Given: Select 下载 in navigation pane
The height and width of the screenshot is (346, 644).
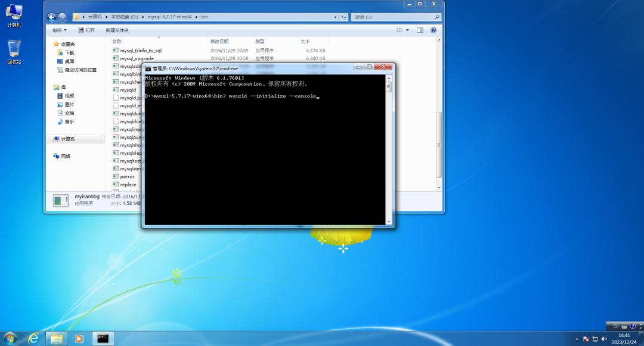Looking at the screenshot, I should pyautogui.click(x=66, y=52).
